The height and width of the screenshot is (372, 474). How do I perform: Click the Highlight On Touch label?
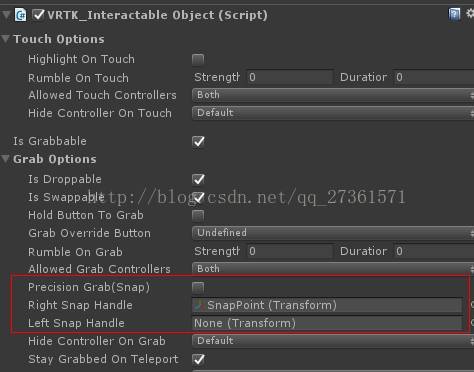[81, 59]
